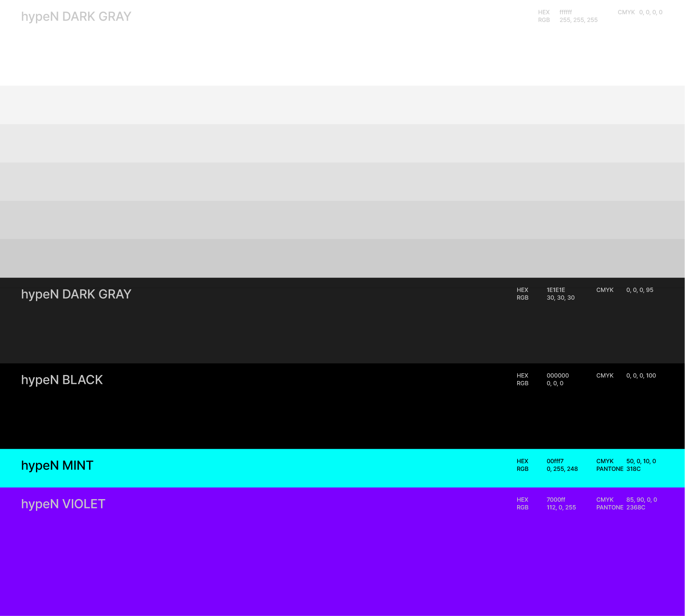Click CMYK value 85, 90, 0, 0
Screen dimensions: 685x616
641,500
